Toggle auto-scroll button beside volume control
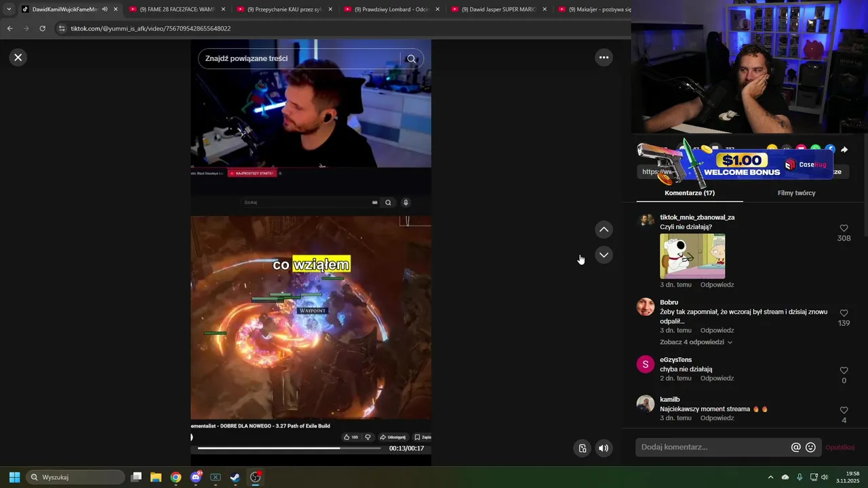This screenshot has width=868, height=488. tap(582, 448)
